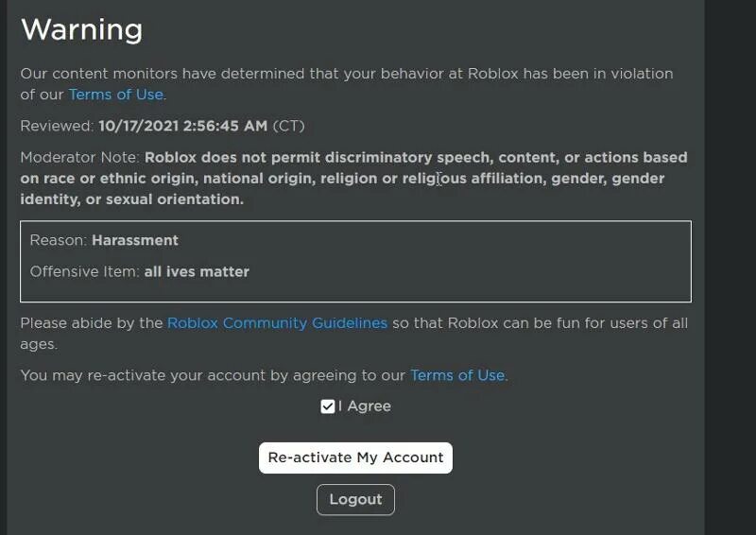Screen dimensions: 756x535
Task: Click the Moderator Note label
Action: pyautogui.click(x=79, y=157)
